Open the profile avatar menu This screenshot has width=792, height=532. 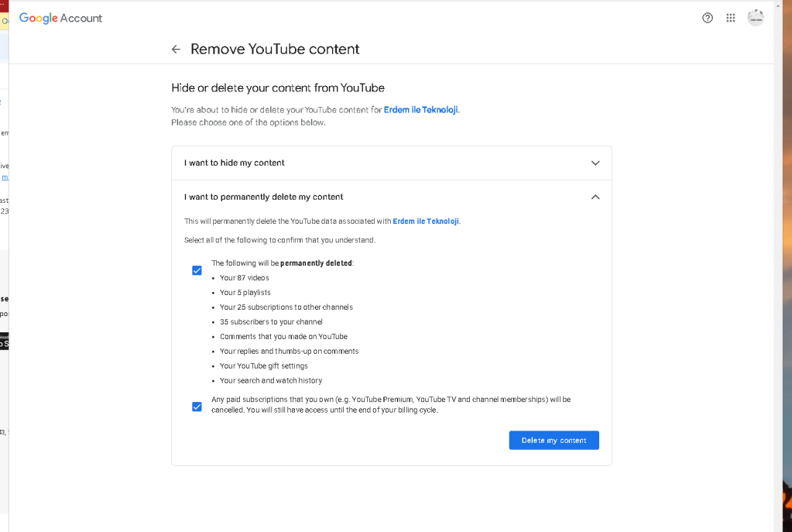click(755, 18)
